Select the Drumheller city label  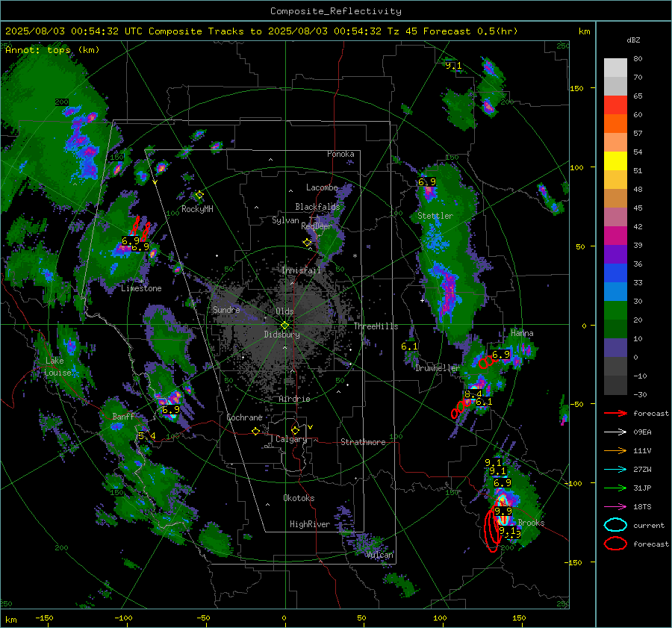[438, 368]
